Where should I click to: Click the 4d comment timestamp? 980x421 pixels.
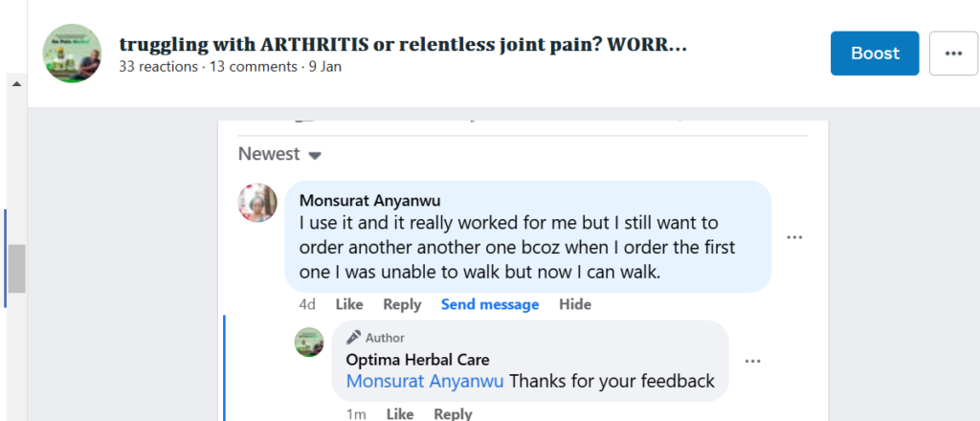(306, 304)
